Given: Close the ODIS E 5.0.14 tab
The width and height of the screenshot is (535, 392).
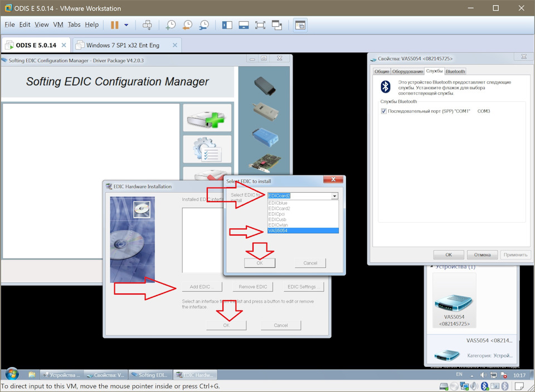Looking at the screenshot, I should (64, 45).
